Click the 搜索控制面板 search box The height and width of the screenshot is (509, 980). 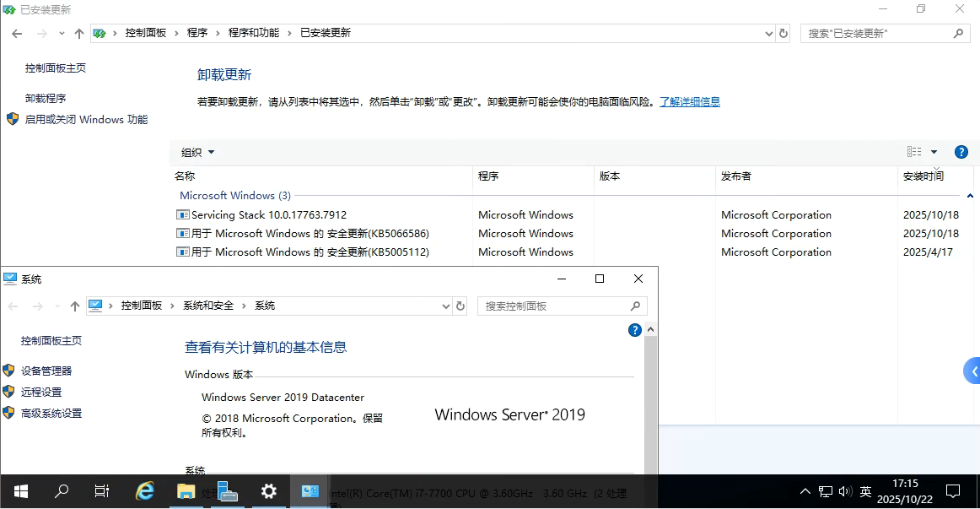(553, 306)
